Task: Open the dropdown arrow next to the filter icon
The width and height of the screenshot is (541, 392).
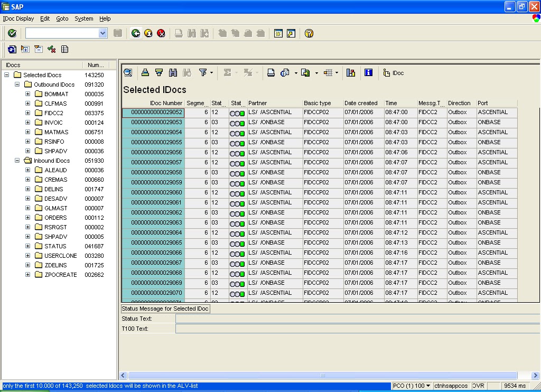Action: [x=211, y=73]
